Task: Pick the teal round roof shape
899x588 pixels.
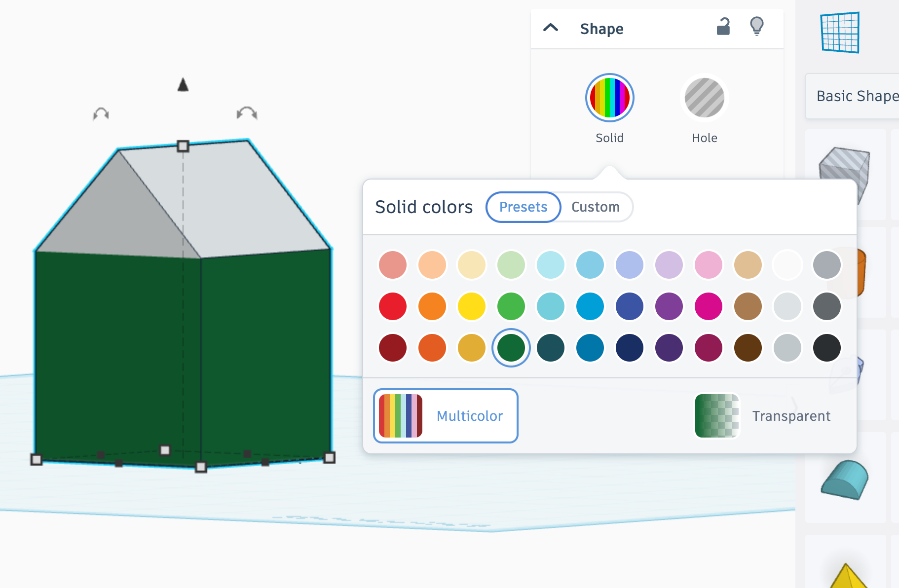Action: coord(845,479)
